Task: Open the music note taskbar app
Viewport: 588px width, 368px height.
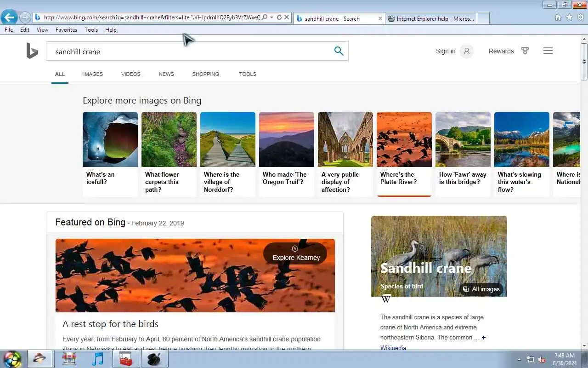Action: [97, 359]
